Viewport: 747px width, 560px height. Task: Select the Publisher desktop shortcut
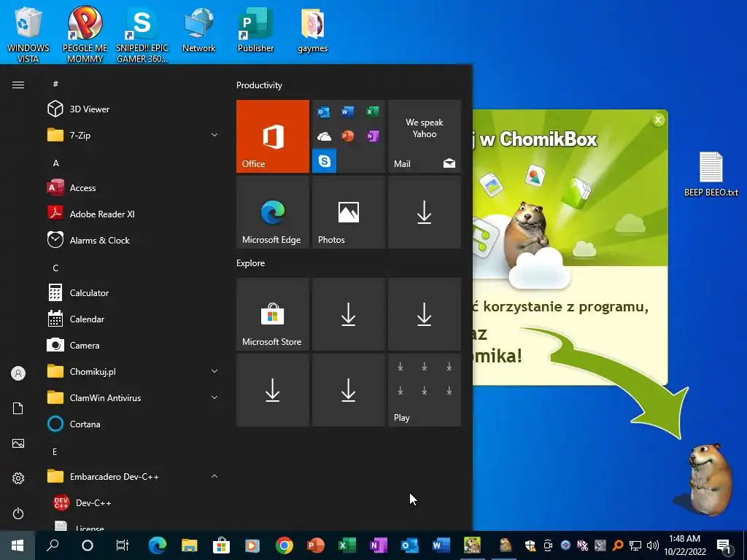pos(255,29)
